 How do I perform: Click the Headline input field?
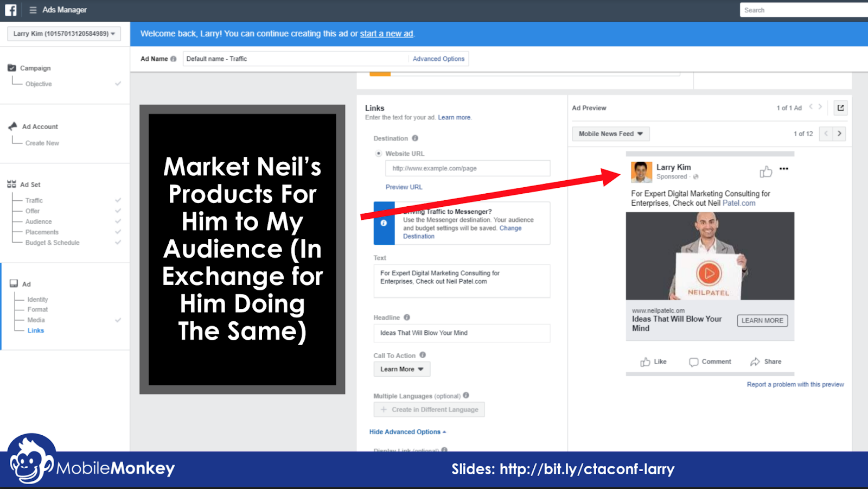pos(462,333)
